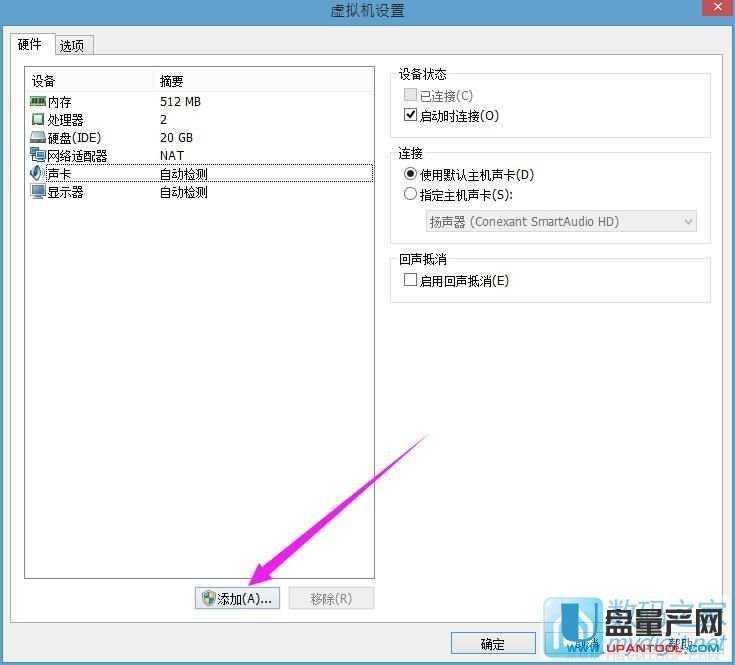The width and height of the screenshot is (735, 665).
Task: Click the shield icon on 添加(A) button
Action: coord(208,598)
